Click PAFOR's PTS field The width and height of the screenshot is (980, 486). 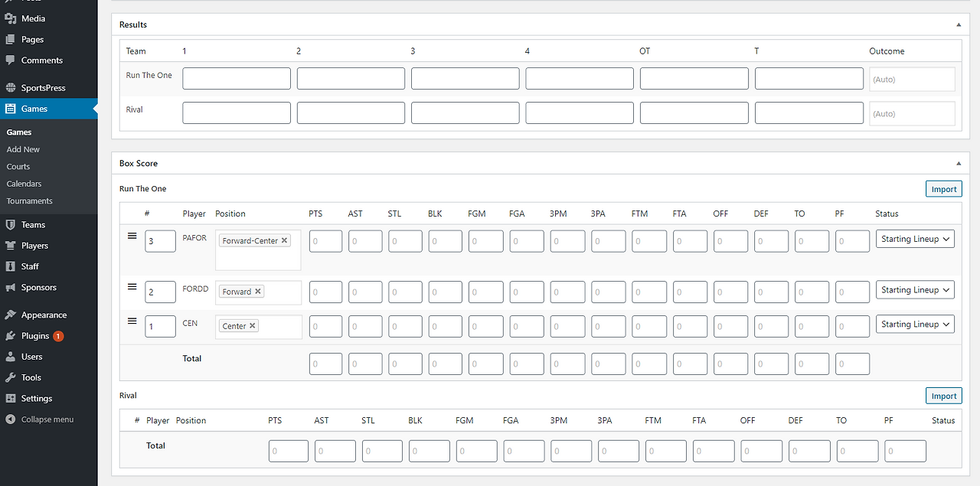(325, 241)
